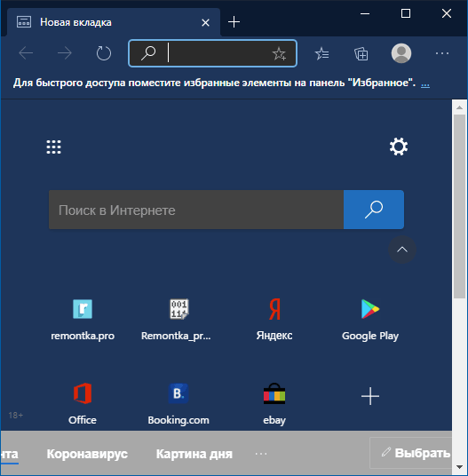This screenshot has width=468, height=476.
Task: Add a new quick link tile
Action: (x=370, y=396)
